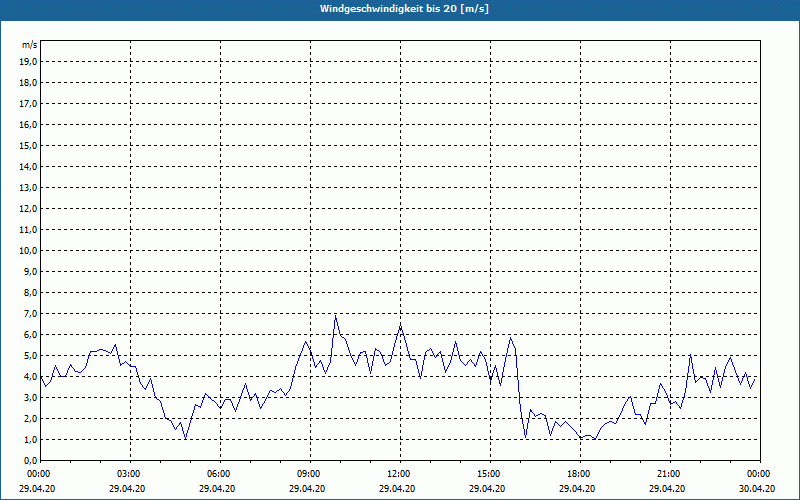
Task: Click the "18:00" time label on the x-axis
Action: 581,474
